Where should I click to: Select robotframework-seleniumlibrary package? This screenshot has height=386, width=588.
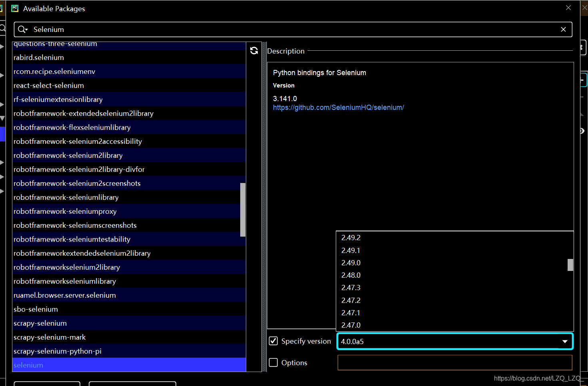tap(129, 197)
